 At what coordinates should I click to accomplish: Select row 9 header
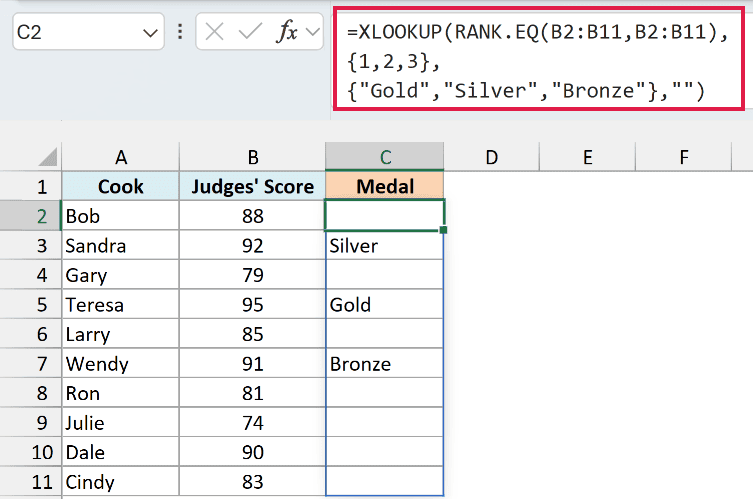31,423
